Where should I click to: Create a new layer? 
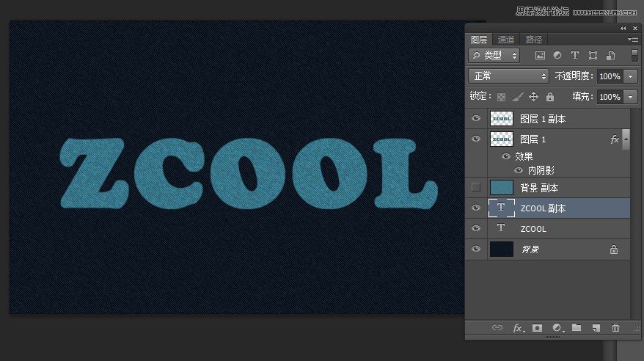pos(596,328)
